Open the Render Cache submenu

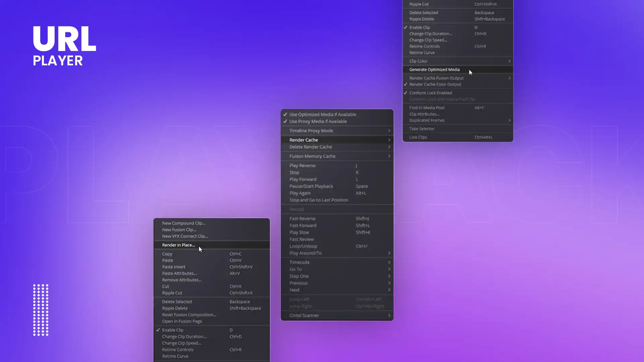(303, 140)
